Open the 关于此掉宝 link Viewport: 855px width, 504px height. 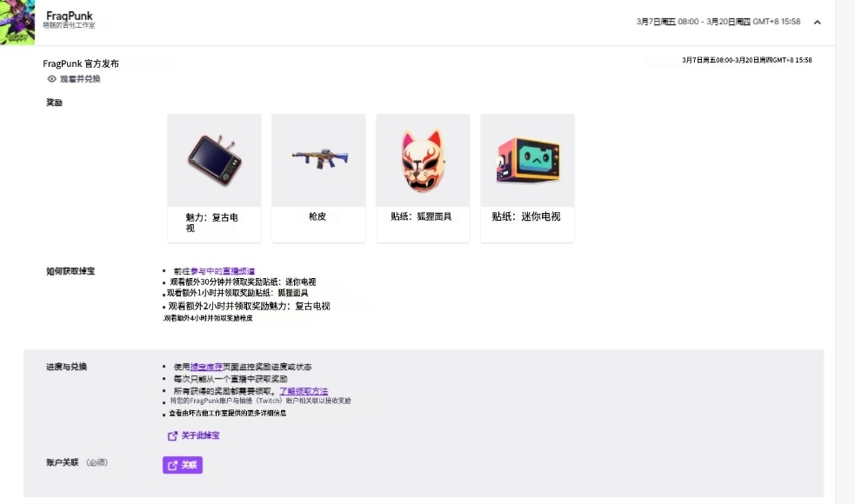(x=200, y=435)
